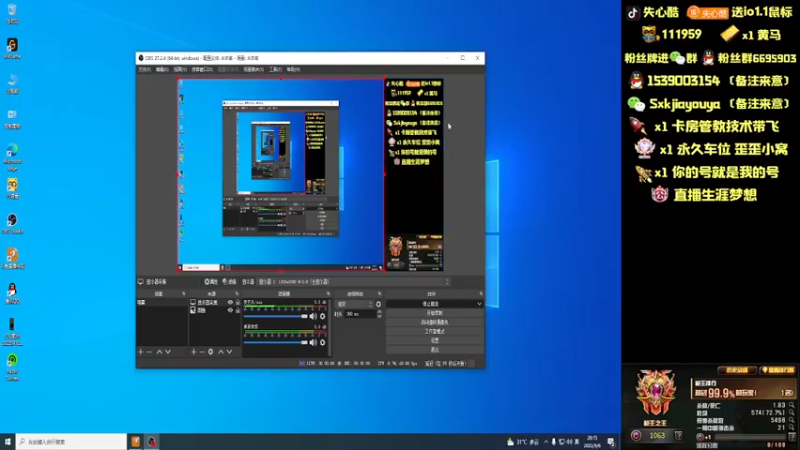Image resolution: width=800 pixels, height=450 pixels.
Task: Click the OBS preview canvas area
Action: (310, 174)
